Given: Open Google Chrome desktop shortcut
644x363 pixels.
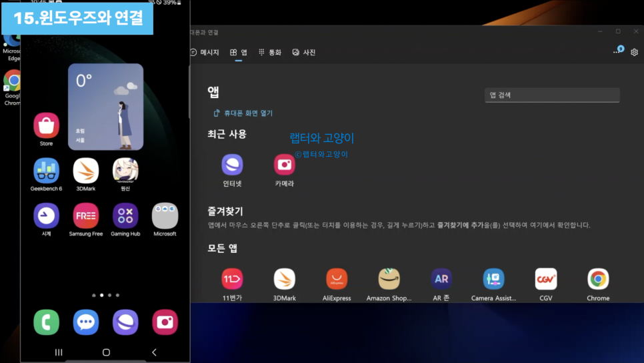Looking at the screenshot, I should [x=12, y=87].
